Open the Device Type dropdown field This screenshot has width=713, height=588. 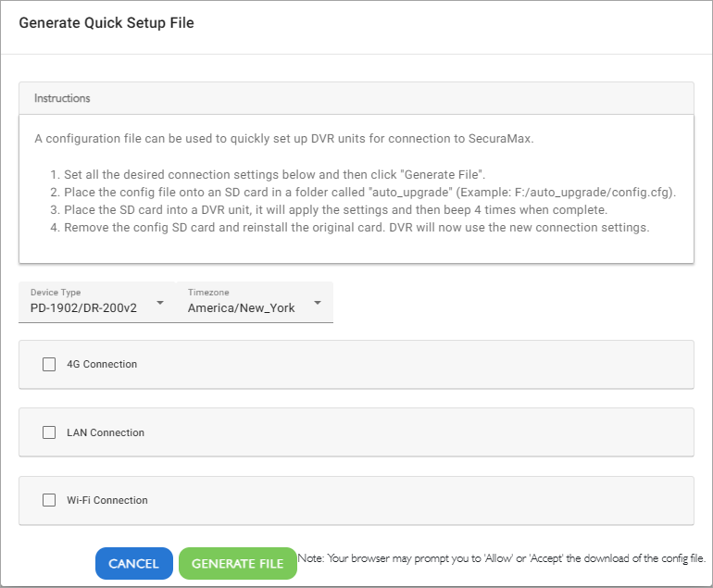(x=97, y=302)
